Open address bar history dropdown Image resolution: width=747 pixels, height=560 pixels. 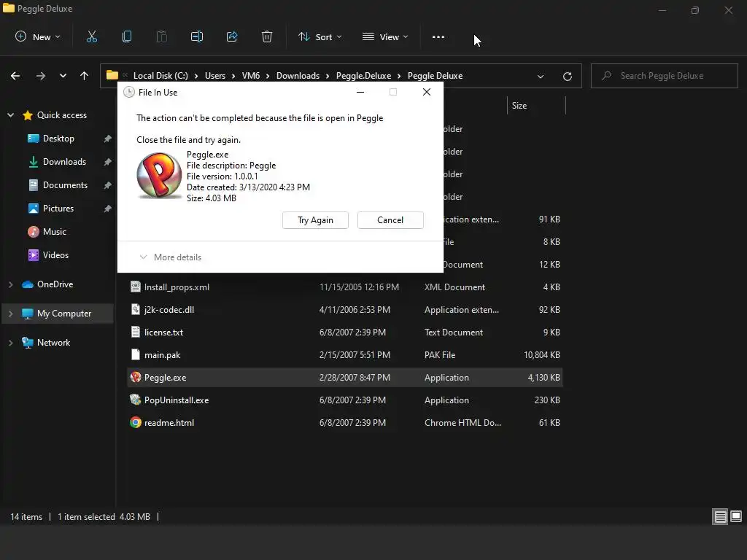[541, 76]
